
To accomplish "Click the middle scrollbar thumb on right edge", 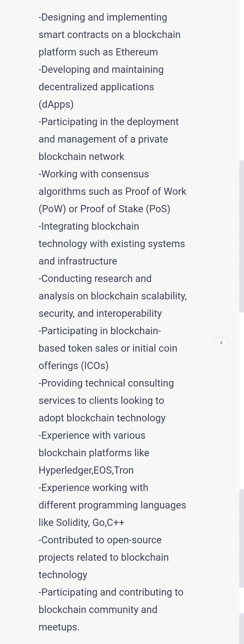I will (242, 538).
